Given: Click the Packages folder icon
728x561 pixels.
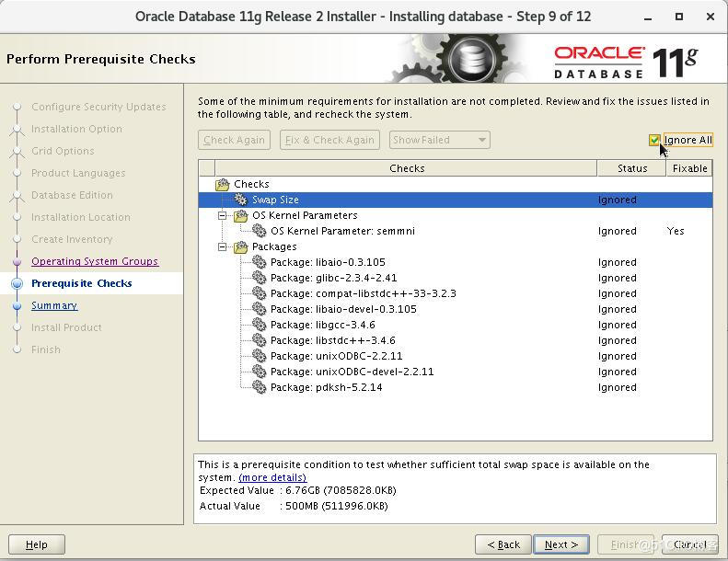Looking at the screenshot, I should 240,246.
